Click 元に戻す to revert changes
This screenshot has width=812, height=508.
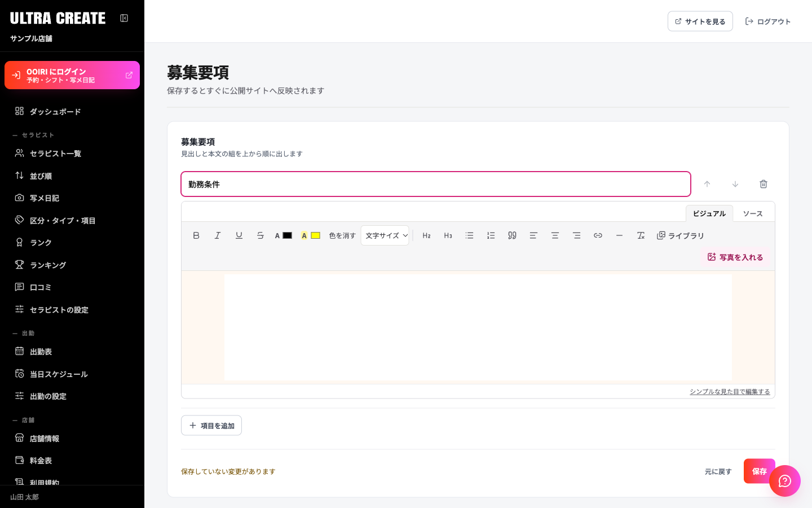click(718, 471)
